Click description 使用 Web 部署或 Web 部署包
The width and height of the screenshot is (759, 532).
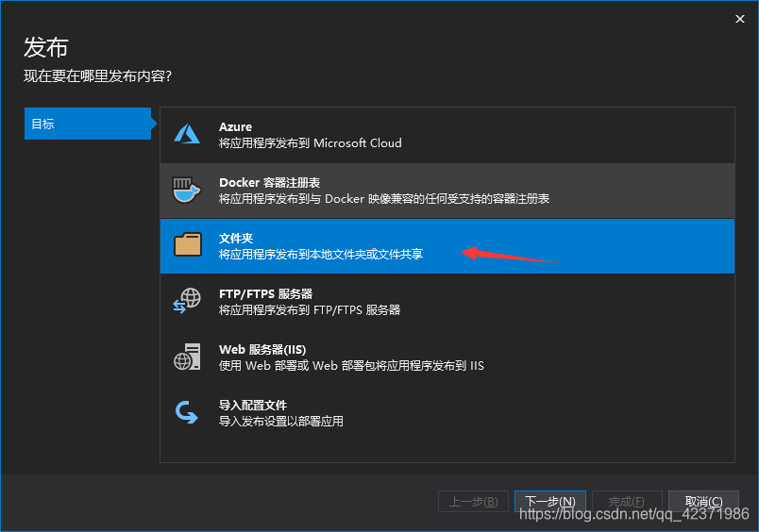pos(351,366)
